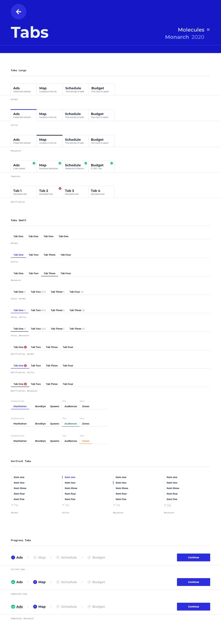Screen dimensions: 221x644
Task: Click green checkmark on Downtown Manhattan tab
Action: 60,163
